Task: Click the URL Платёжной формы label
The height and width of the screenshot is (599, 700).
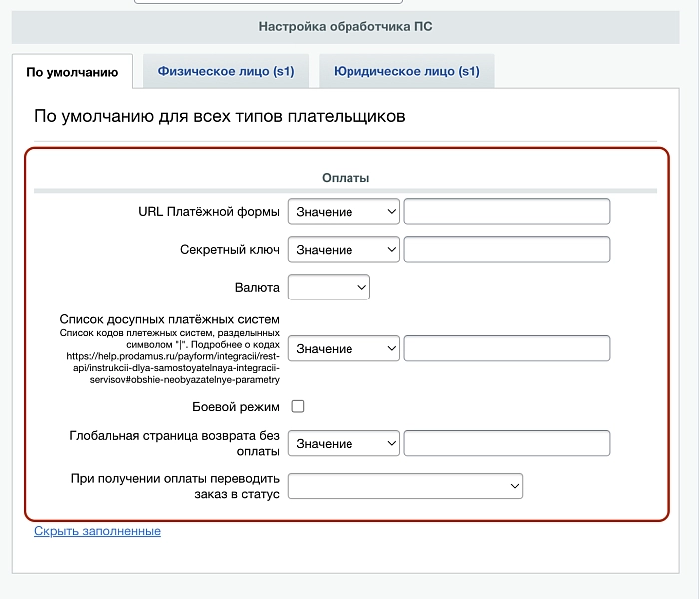Action: [x=209, y=211]
